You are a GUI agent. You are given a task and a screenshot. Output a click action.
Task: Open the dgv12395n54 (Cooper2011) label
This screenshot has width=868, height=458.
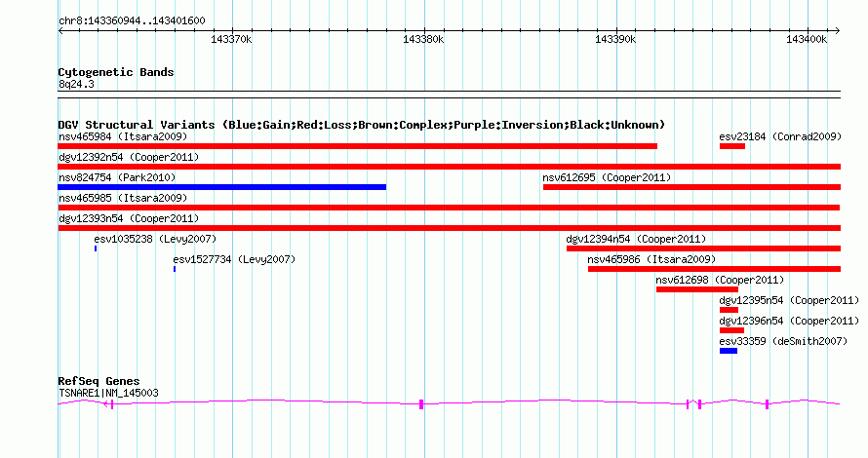pos(789,300)
